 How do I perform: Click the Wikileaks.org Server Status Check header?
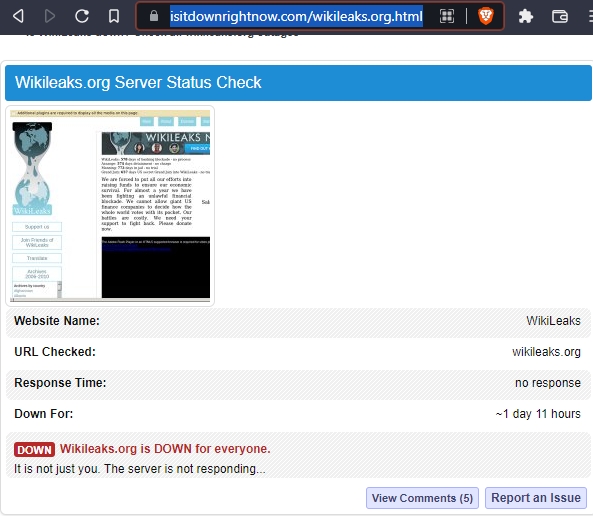tap(298, 82)
